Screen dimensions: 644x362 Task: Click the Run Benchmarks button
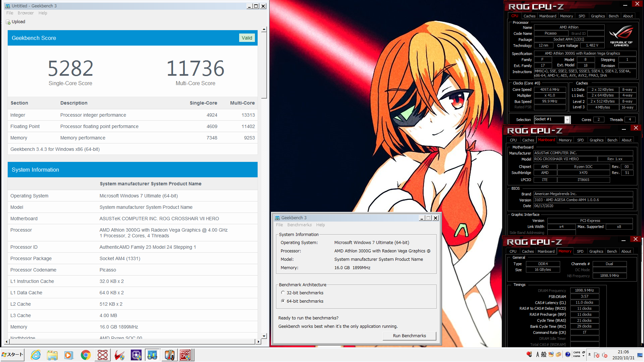pos(409,336)
